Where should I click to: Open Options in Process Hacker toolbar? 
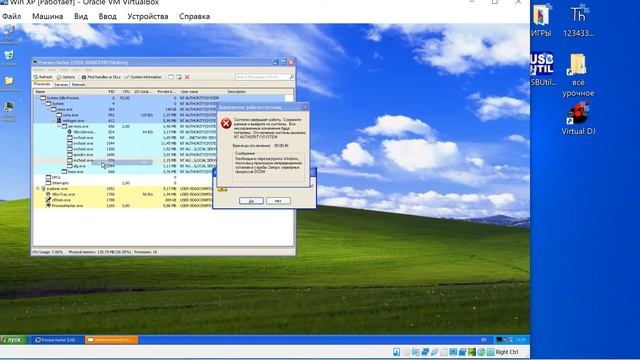click(x=66, y=77)
